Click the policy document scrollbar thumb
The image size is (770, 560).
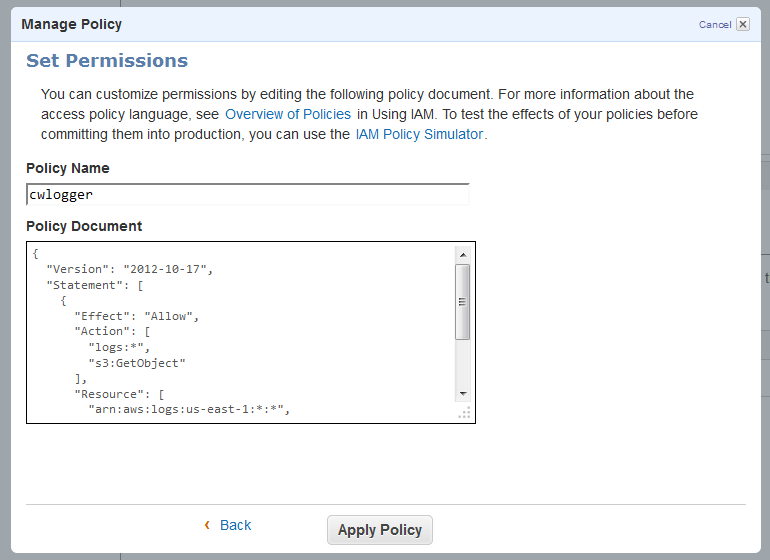click(462, 301)
